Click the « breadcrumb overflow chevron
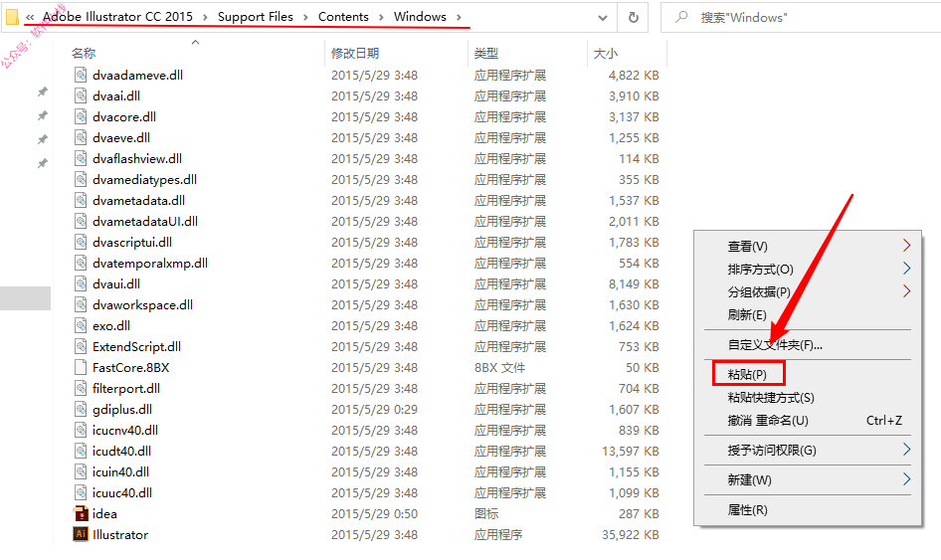941x560 pixels. tap(30, 17)
